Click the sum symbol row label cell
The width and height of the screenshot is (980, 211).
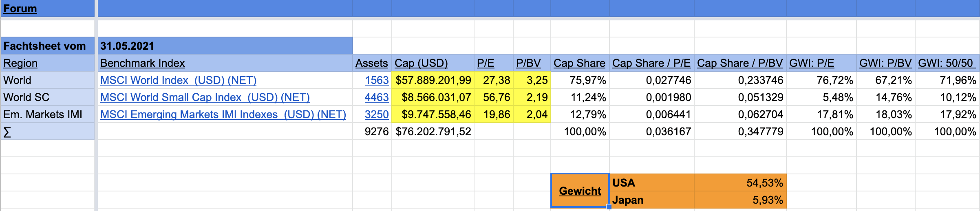(47, 132)
